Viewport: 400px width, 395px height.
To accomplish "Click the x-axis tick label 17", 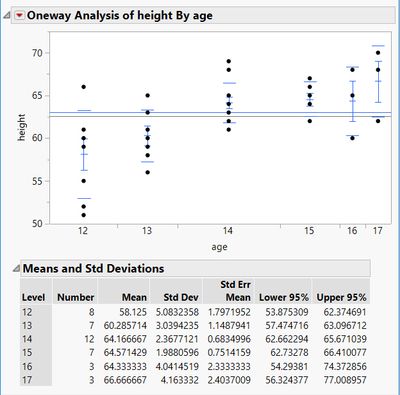I will click(x=377, y=230).
